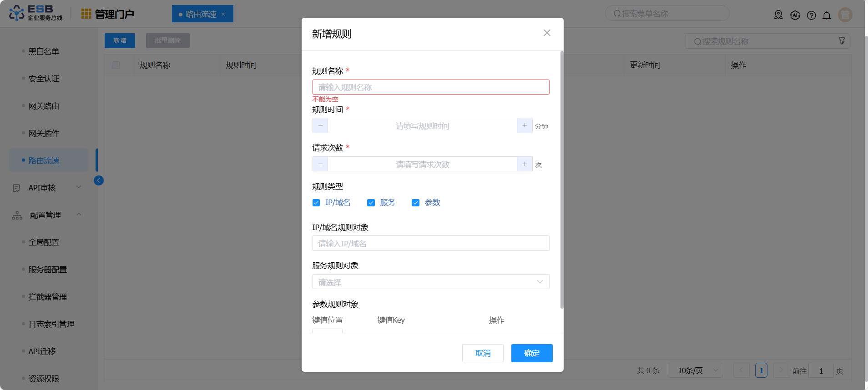This screenshot has width=868, height=390.
Task: Click the notification bell icon
Action: pos(827,15)
